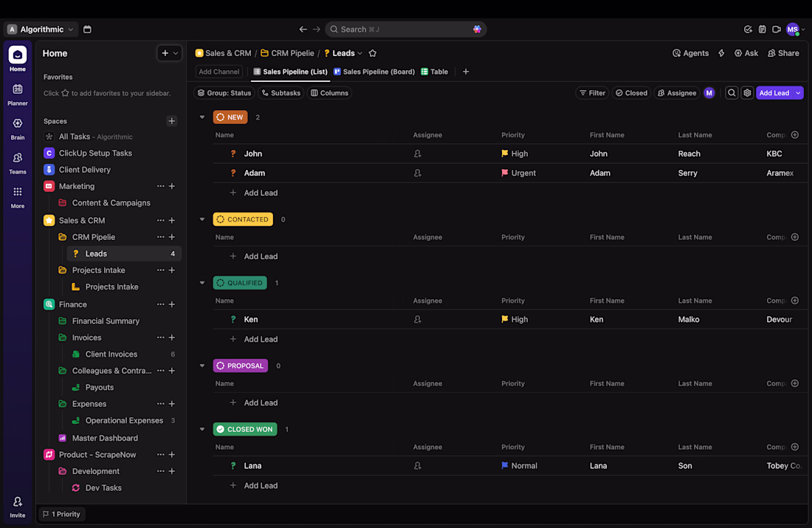This screenshot has width=812, height=528.
Task: Assign someone to the John lead
Action: coord(417,154)
